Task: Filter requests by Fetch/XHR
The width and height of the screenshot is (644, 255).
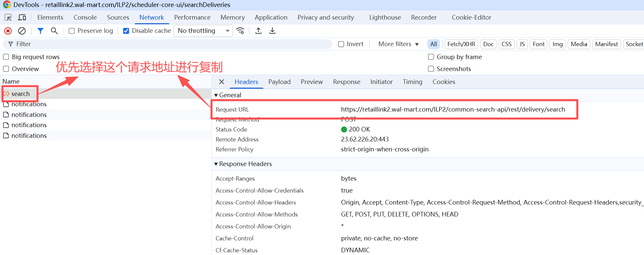Action: (x=461, y=44)
